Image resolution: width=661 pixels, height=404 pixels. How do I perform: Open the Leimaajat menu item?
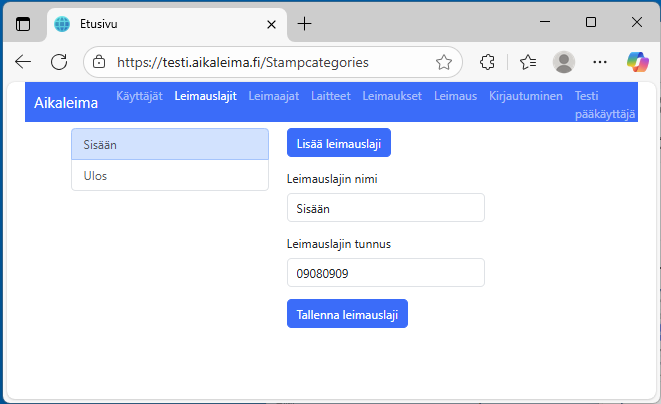(274, 96)
